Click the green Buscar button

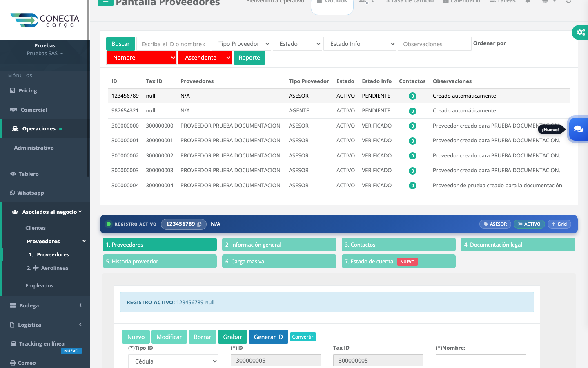(120, 44)
